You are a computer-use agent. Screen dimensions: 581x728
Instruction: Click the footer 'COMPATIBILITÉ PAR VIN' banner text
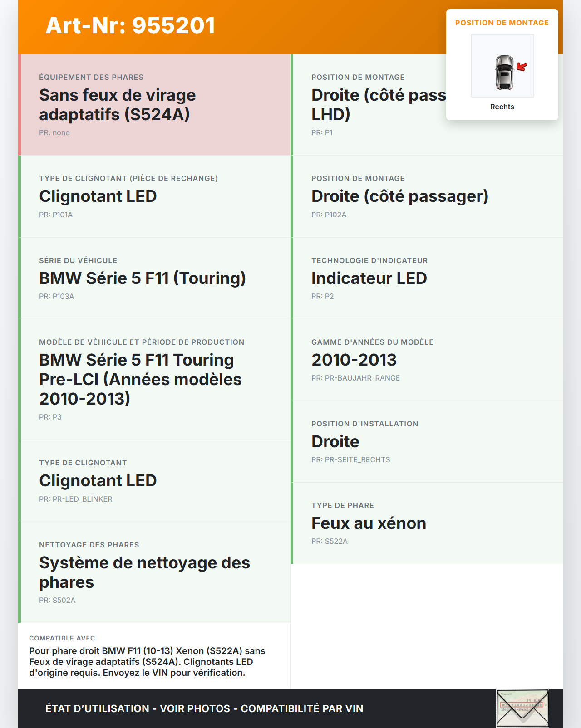(302, 709)
